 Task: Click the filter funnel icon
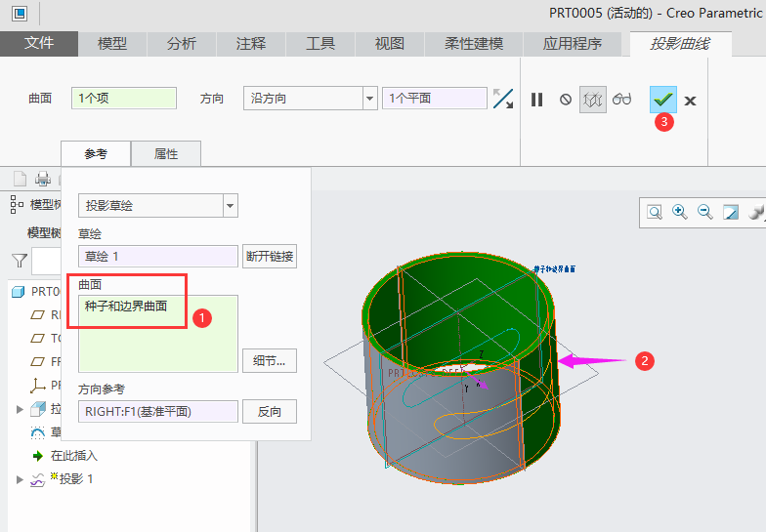click(x=20, y=260)
